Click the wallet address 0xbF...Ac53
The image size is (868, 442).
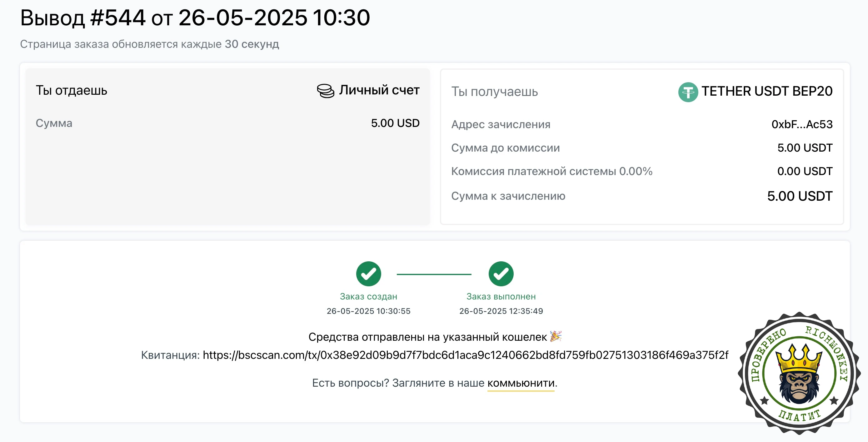pos(802,124)
